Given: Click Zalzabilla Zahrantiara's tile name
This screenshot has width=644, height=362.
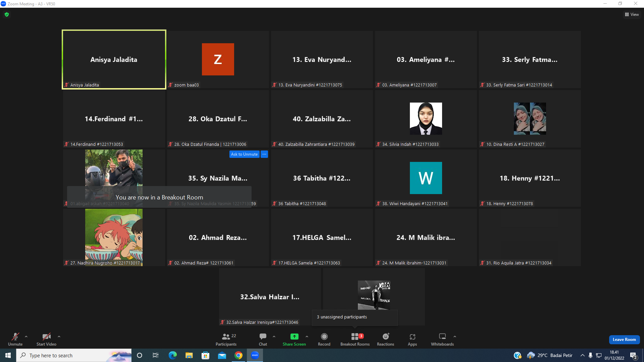Looking at the screenshot, I should coord(322,119).
